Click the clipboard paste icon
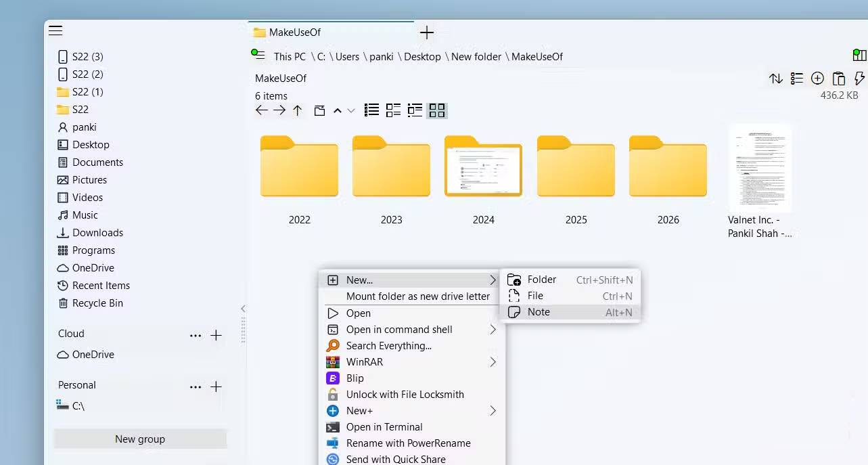 [x=838, y=79]
